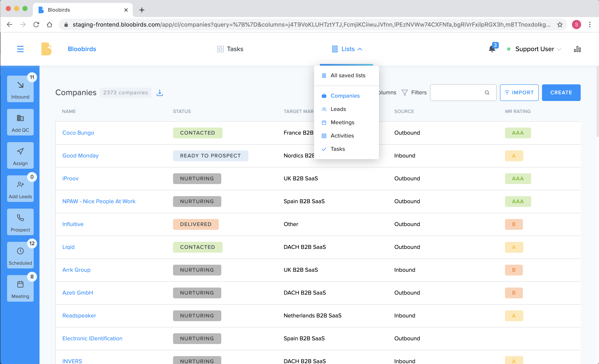599x364 pixels.
Task: Click Netherlands B2B SaaS target market
Action: click(312, 315)
